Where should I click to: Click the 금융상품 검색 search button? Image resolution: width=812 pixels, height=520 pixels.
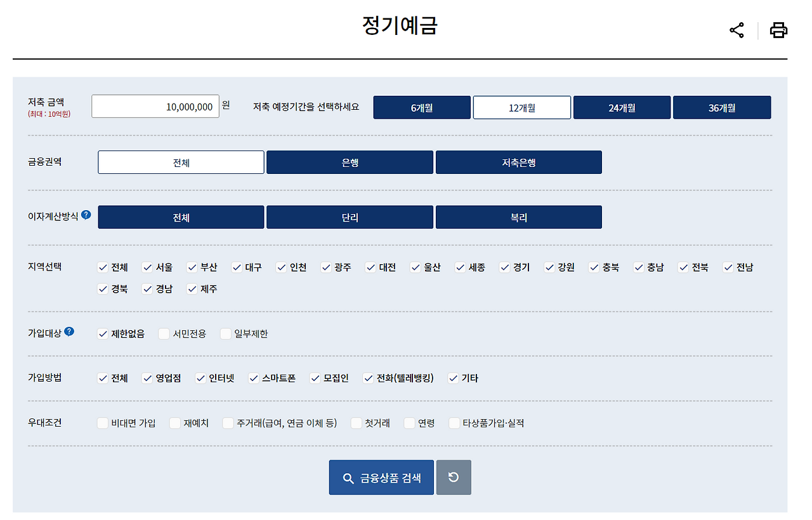pyautogui.click(x=381, y=477)
